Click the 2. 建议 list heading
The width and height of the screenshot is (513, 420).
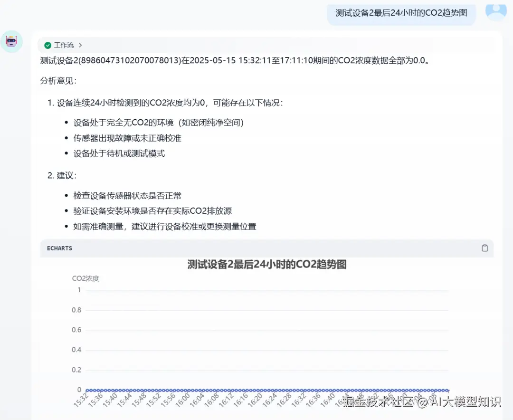[x=62, y=175]
